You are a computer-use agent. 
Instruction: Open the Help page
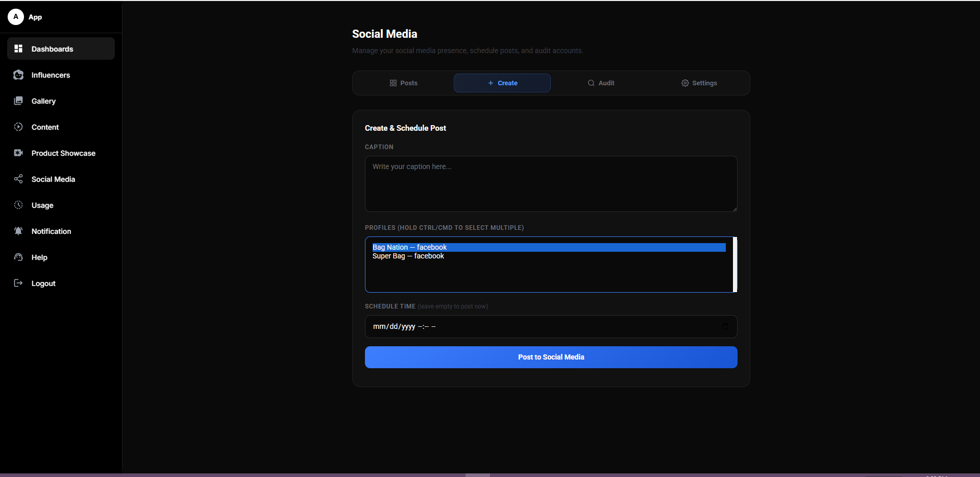(x=61, y=257)
